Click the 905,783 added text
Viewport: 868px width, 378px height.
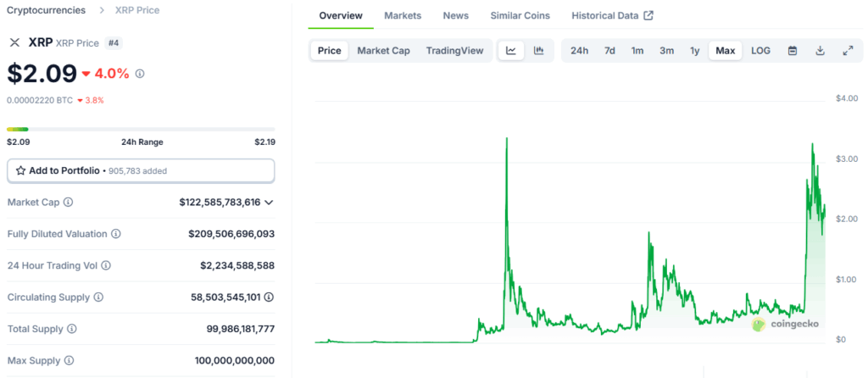point(138,171)
